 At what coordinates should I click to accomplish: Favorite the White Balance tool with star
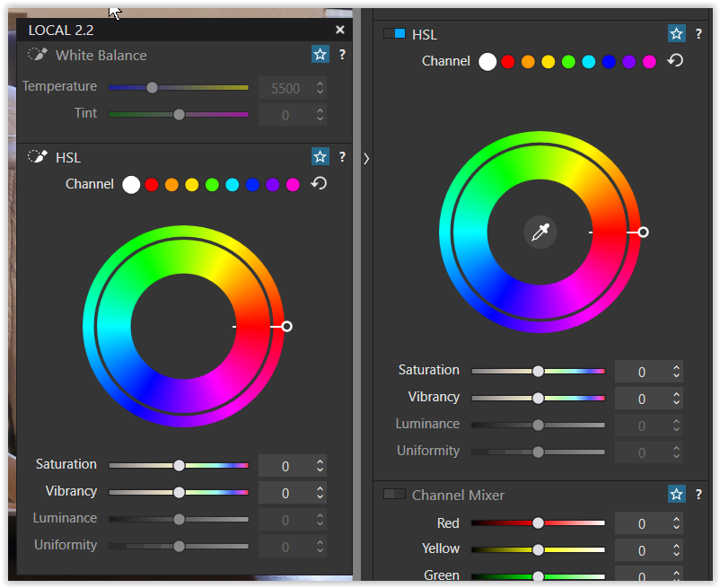320,55
